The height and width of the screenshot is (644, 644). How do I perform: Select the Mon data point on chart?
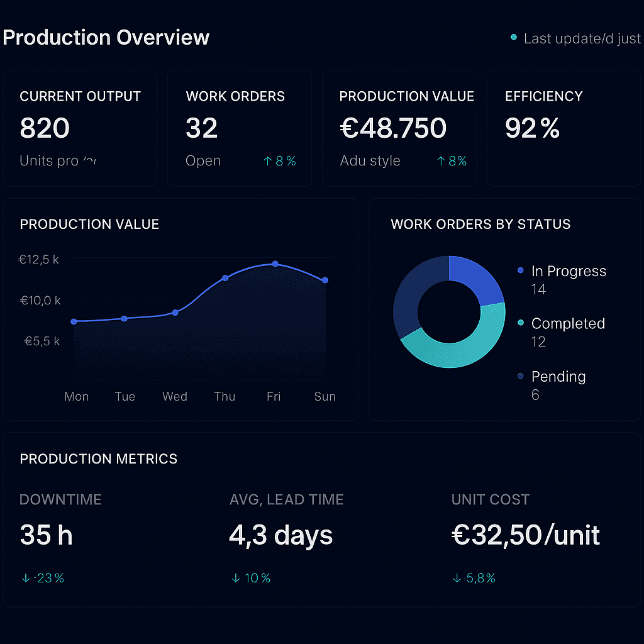point(74,321)
